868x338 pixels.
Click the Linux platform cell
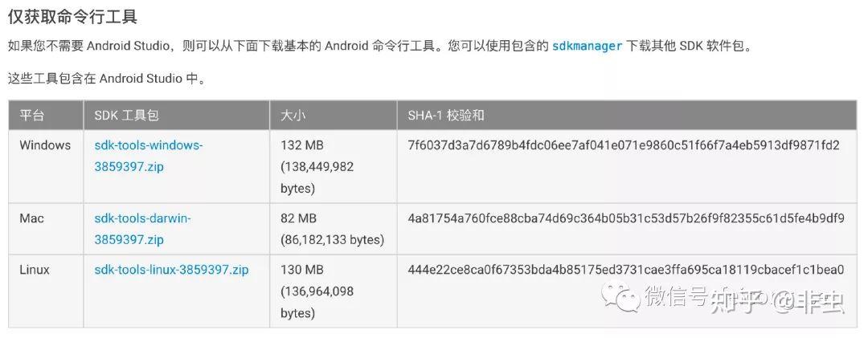coord(35,270)
